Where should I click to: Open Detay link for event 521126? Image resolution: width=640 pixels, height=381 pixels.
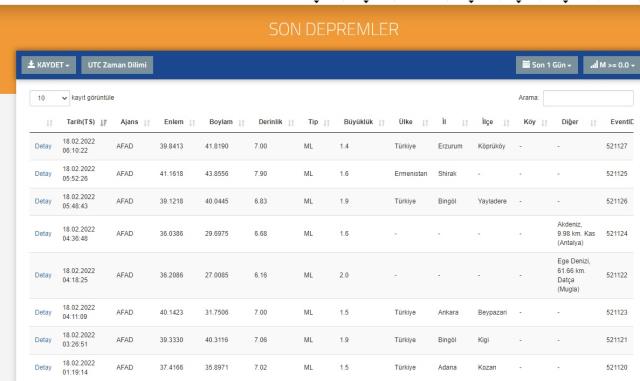43,201
